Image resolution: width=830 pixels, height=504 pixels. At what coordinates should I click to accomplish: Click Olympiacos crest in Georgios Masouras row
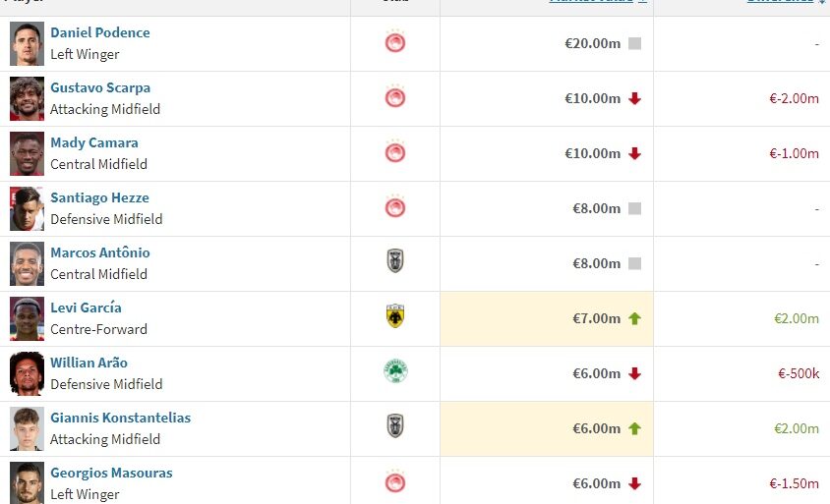(395, 482)
